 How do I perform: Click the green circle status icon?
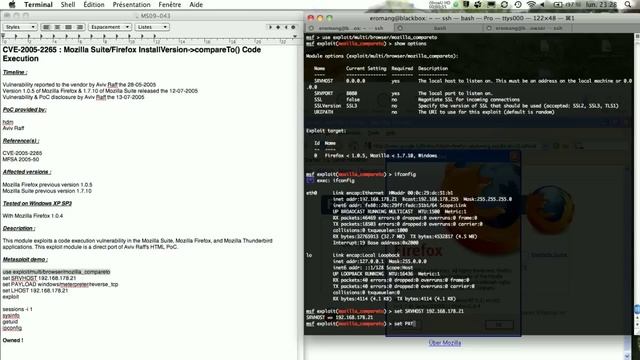click(456, 4)
